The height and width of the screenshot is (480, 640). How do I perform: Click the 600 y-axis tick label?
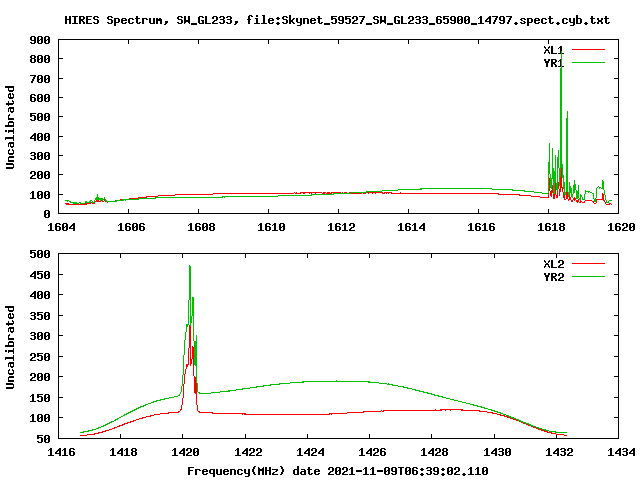coord(40,98)
